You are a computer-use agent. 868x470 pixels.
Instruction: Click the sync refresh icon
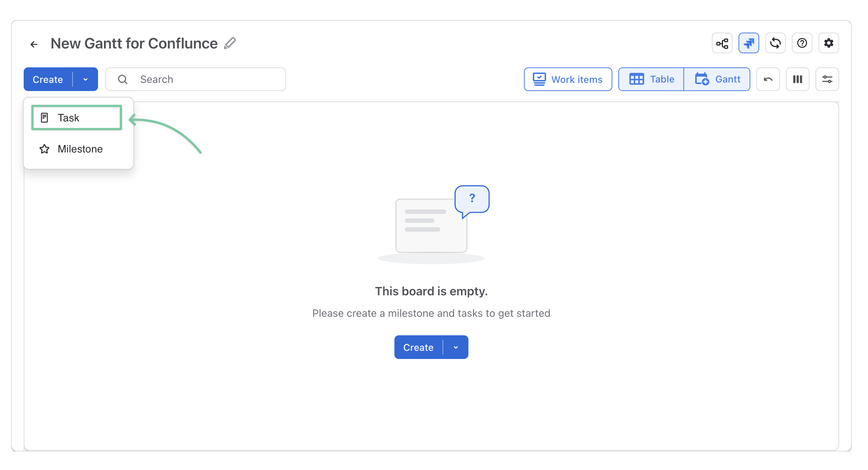[x=775, y=43]
